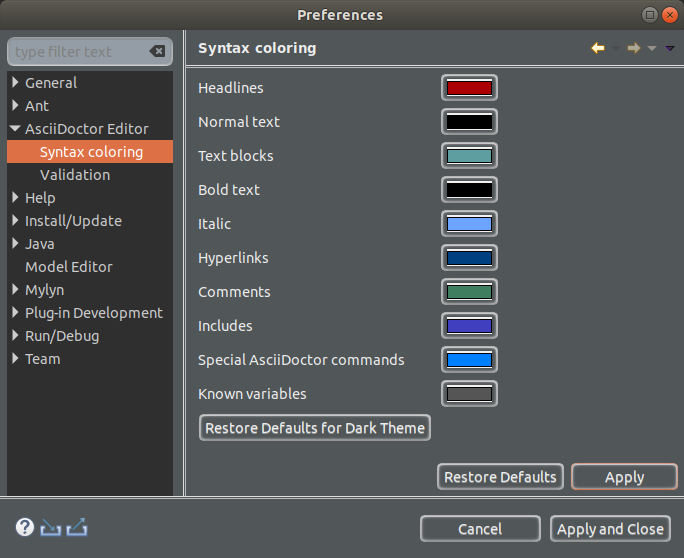The image size is (684, 558).
Task: Expand the Team tree node
Action: point(15,359)
